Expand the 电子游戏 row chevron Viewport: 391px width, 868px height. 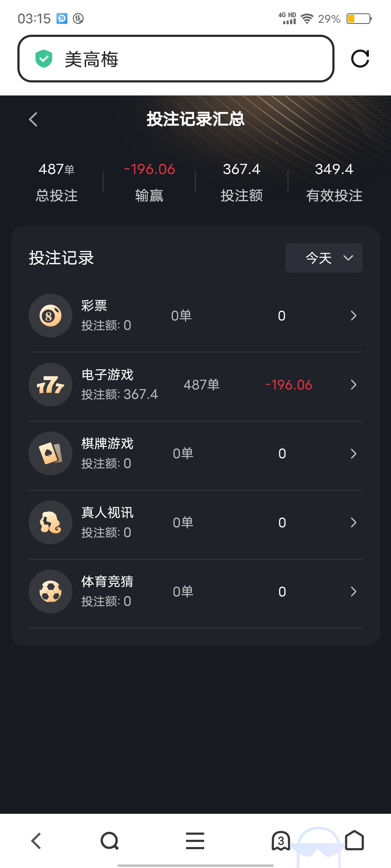(x=354, y=385)
